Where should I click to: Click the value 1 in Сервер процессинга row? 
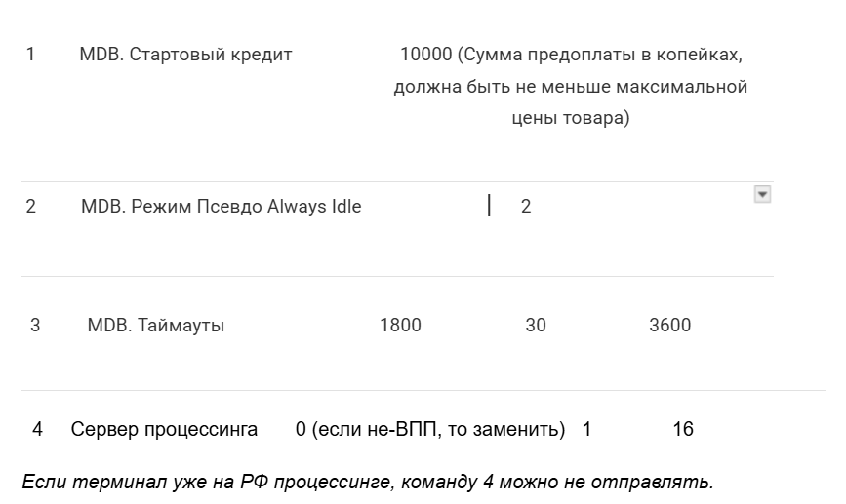pyautogui.click(x=587, y=430)
